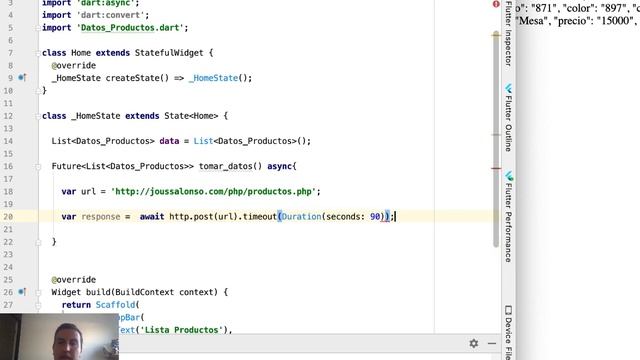Click the editor vertical scrollbar thumb
The image size is (640, 360).
496,139
